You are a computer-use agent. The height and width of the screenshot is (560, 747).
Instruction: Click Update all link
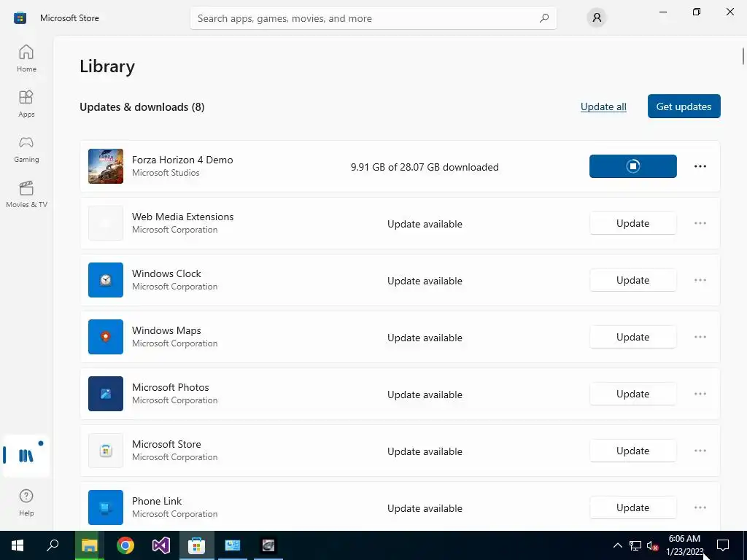pyautogui.click(x=603, y=106)
